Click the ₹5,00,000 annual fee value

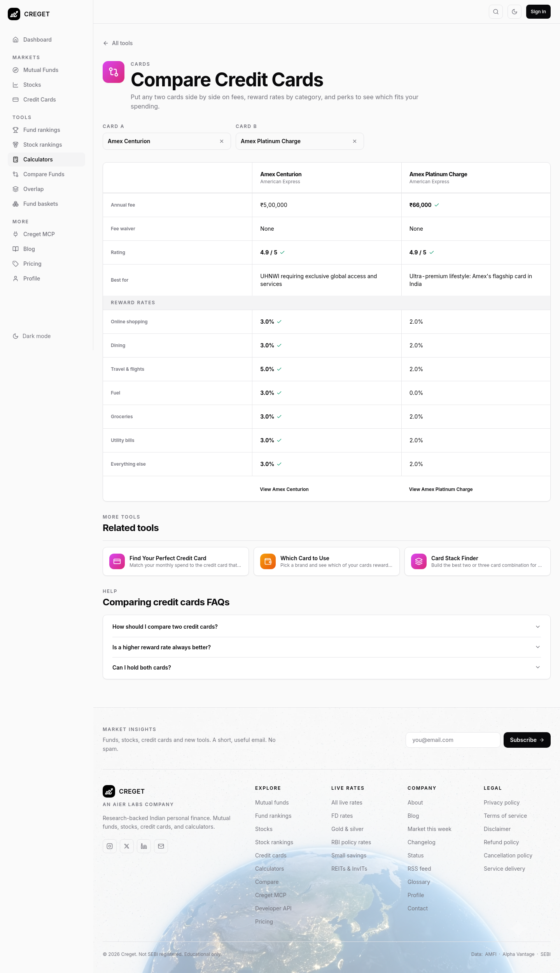[274, 205]
